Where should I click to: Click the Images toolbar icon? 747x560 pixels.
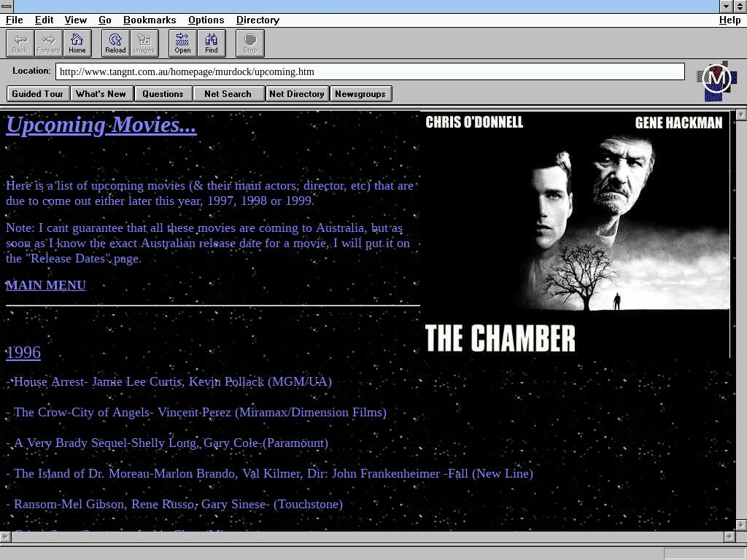[144, 43]
